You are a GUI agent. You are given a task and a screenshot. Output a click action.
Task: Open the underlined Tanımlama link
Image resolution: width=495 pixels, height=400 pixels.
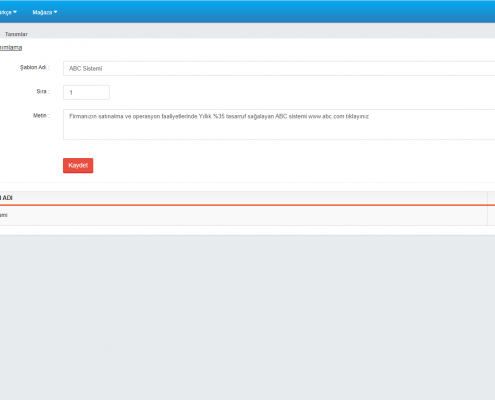coord(11,48)
